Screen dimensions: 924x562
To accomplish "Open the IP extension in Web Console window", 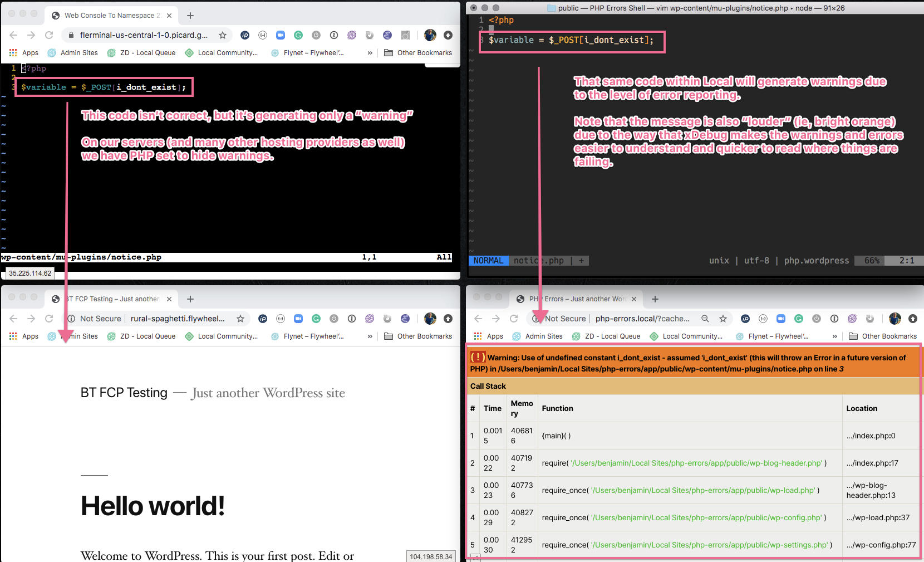I will (245, 35).
